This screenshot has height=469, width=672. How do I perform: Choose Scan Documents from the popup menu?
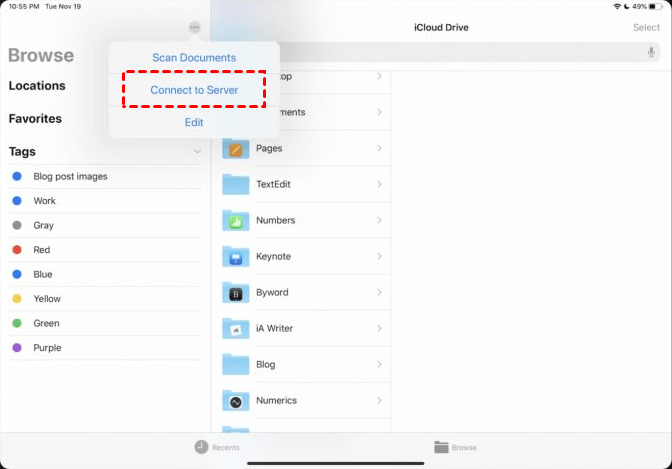pyautogui.click(x=194, y=57)
